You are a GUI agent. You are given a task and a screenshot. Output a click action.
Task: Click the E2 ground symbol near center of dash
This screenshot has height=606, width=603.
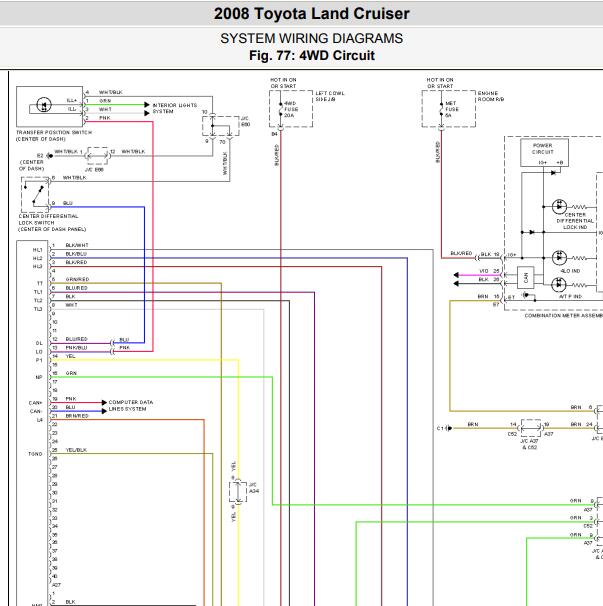click(49, 156)
